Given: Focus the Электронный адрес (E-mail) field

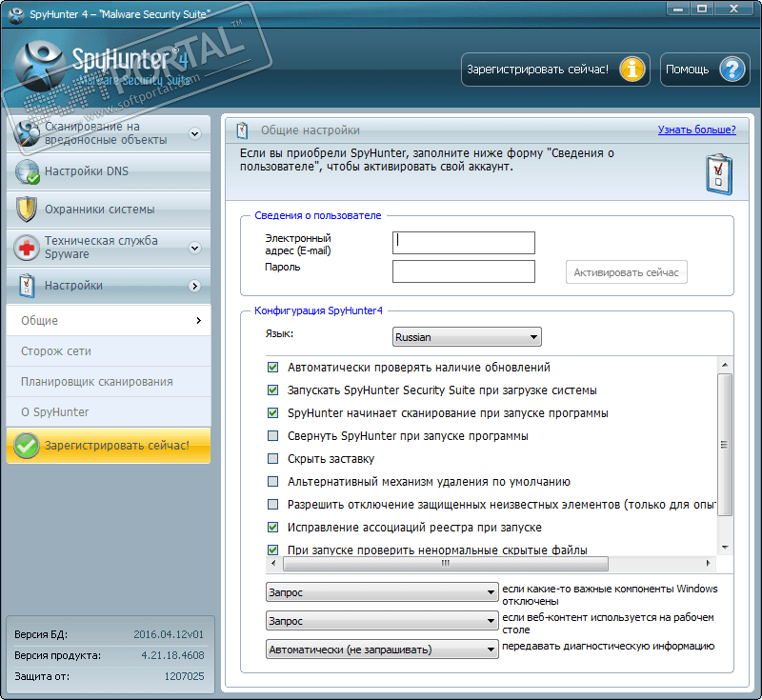Looking at the screenshot, I should (x=464, y=243).
